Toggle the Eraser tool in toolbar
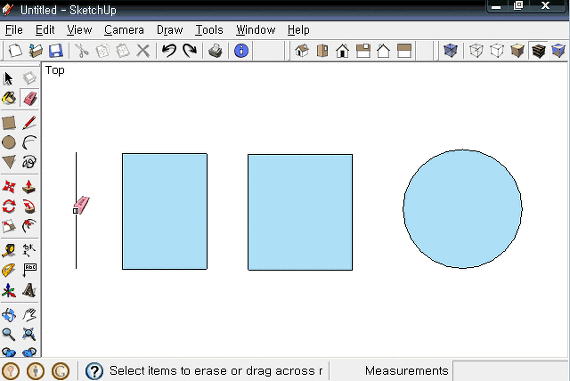The width and height of the screenshot is (570, 381). 29,98
